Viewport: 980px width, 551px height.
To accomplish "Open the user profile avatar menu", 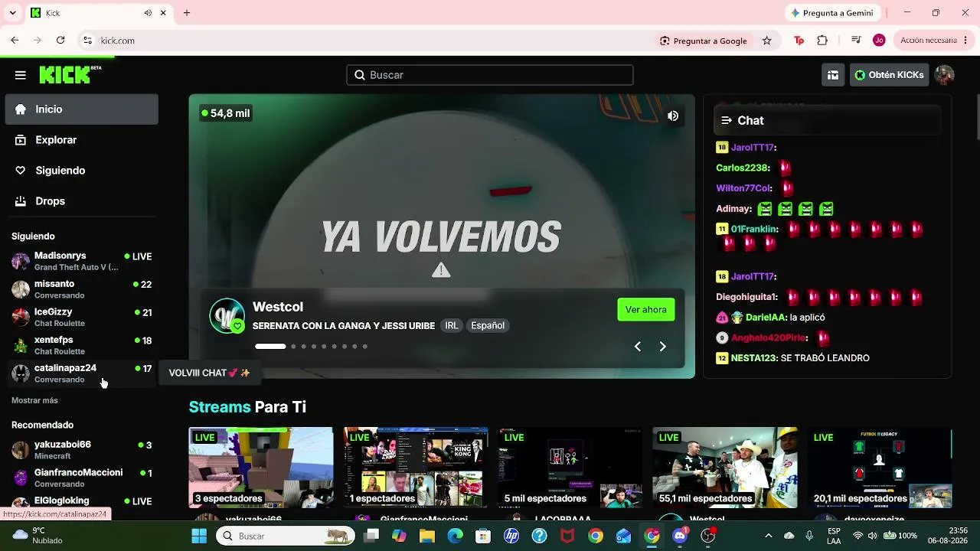I will tap(944, 75).
